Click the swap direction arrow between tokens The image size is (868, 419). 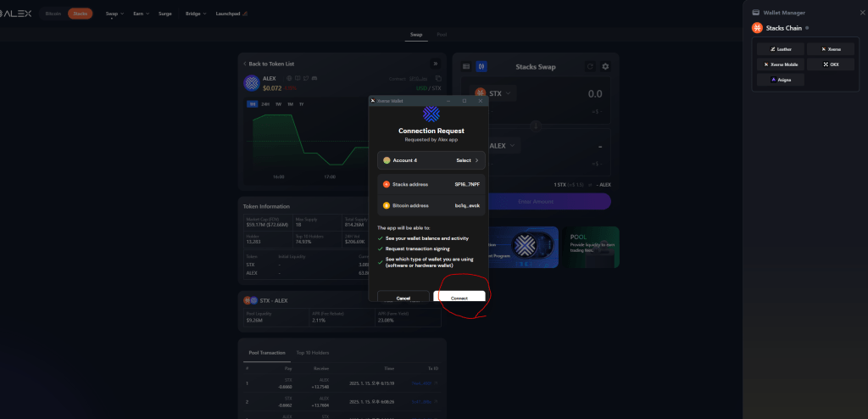[535, 125]
